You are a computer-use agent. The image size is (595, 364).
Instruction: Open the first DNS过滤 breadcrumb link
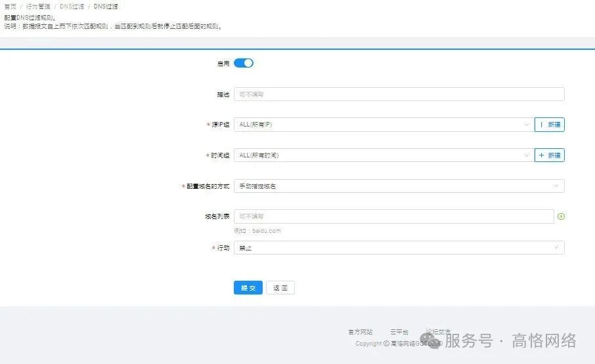coord(72,7)
